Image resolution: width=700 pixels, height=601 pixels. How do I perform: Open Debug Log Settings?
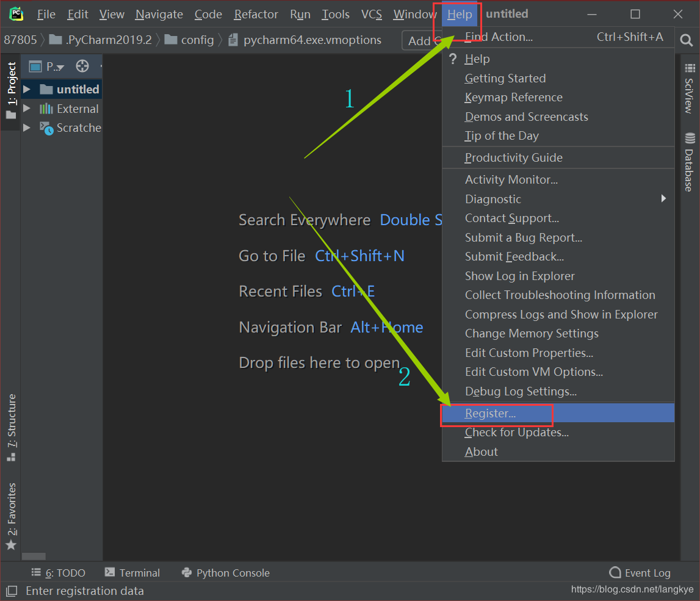pos(558,391)
